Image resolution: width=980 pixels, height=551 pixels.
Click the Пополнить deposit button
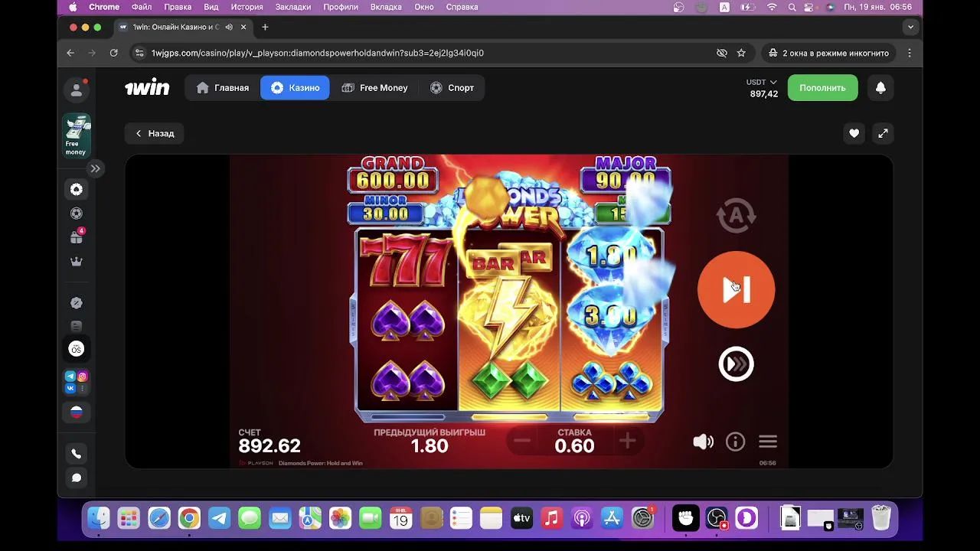coord(822,88)
